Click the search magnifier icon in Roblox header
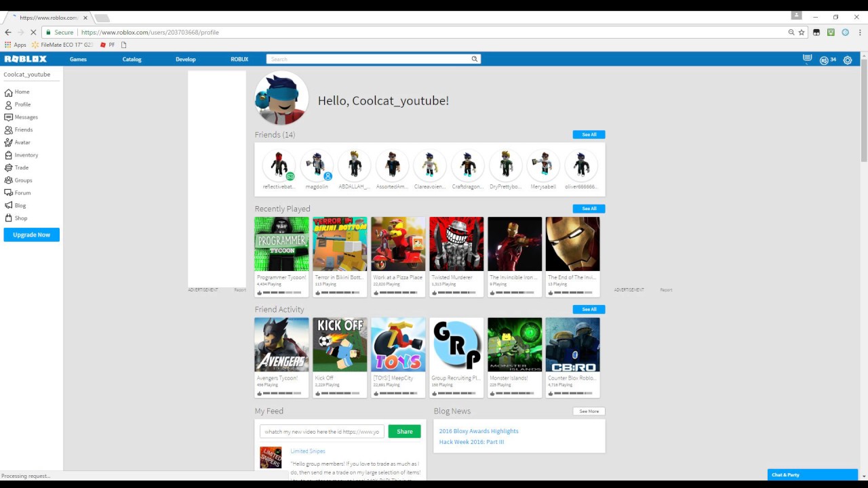 coord(475,59)
